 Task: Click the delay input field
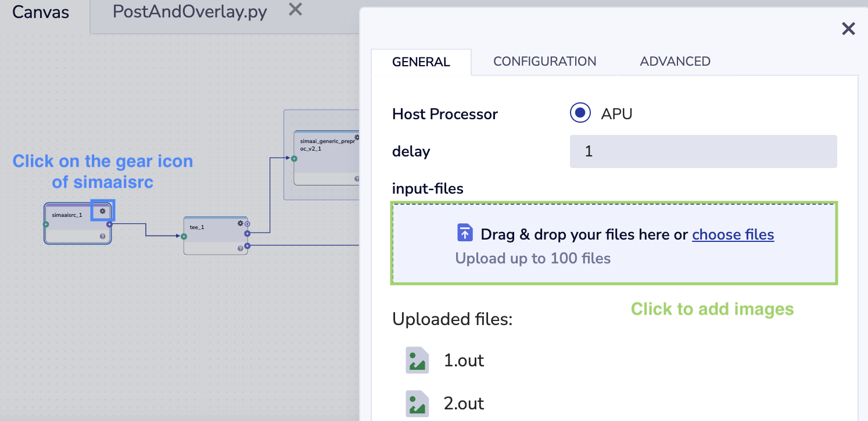[x=703, y=152]
